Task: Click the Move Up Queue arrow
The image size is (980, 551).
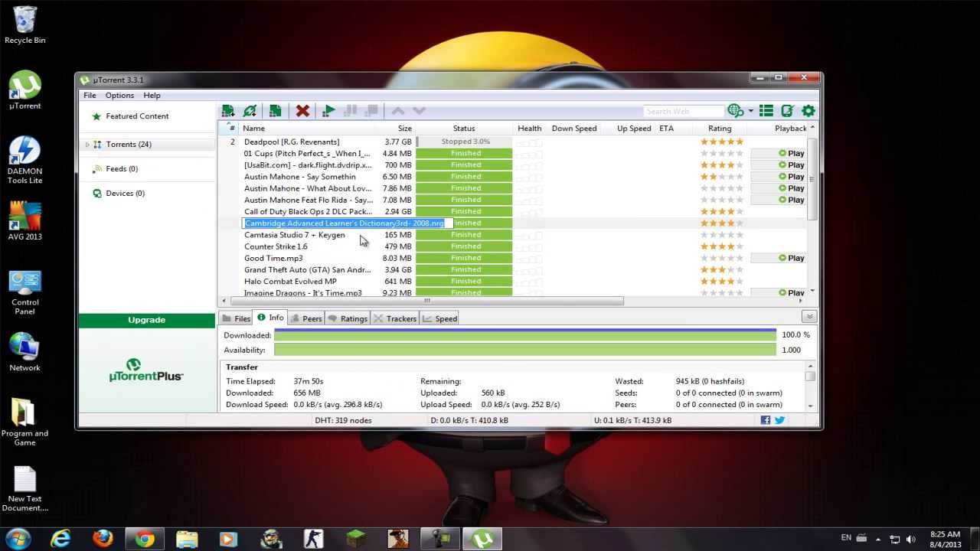Action: 398,111
